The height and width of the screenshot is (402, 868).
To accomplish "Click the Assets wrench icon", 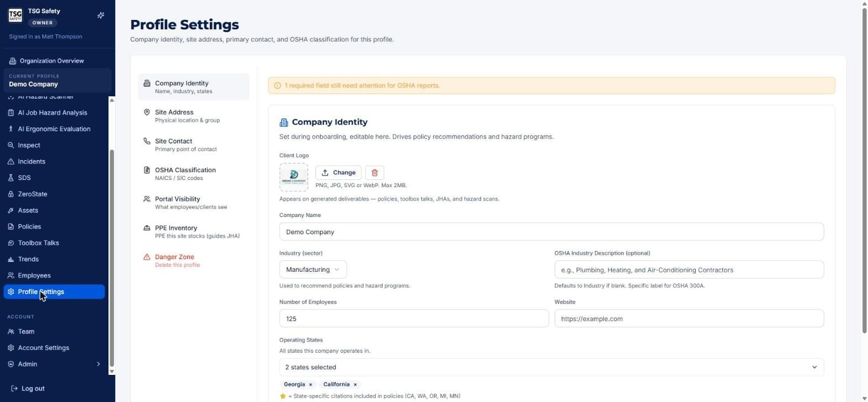I will [11, 210].
